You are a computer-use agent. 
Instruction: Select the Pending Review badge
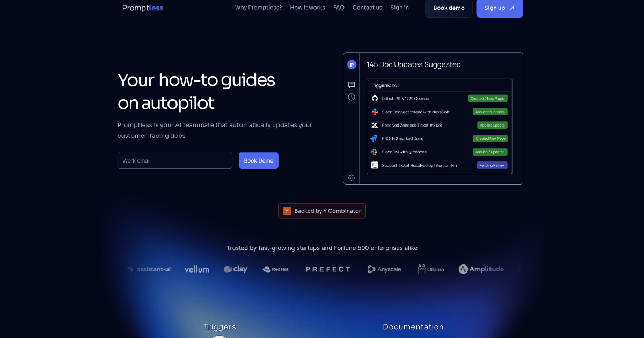(x=492, y=165)
